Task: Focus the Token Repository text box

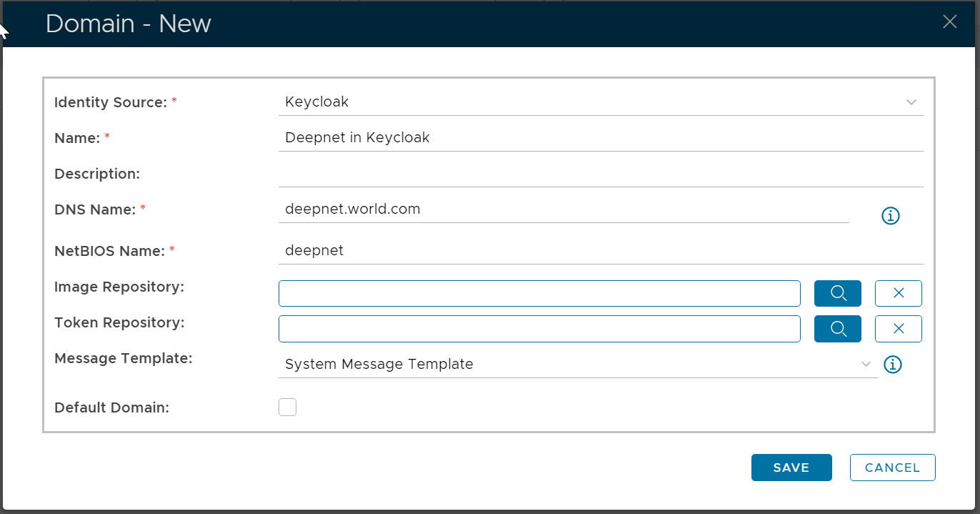Action: (x=539, y=329)
